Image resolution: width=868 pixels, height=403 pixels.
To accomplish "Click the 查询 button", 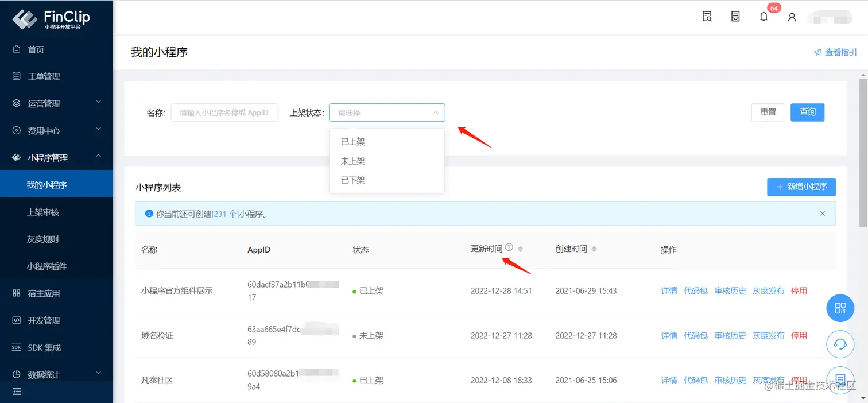I will coord(808,112).
